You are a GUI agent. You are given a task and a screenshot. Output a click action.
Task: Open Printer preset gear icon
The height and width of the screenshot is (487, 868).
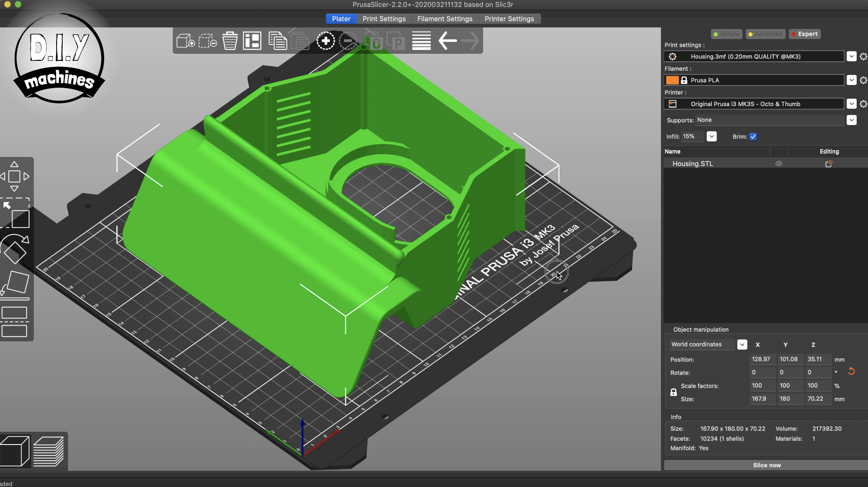coord(863,104)
